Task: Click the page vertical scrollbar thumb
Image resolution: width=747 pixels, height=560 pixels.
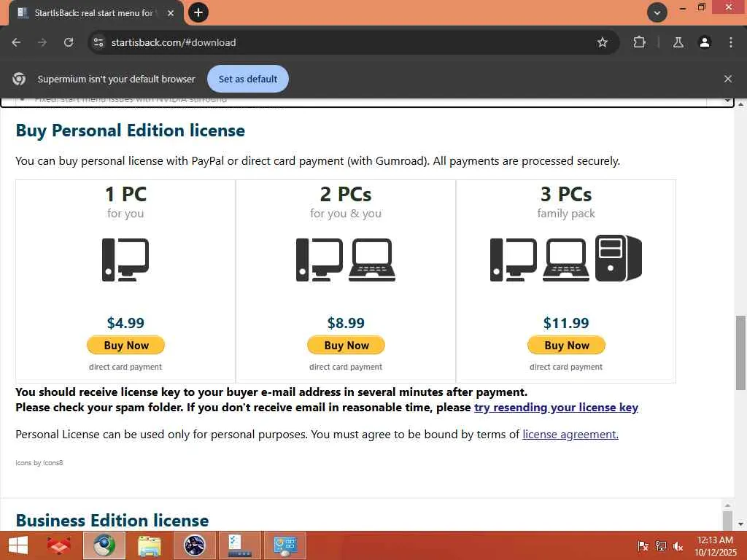Action: click(740, 352)
